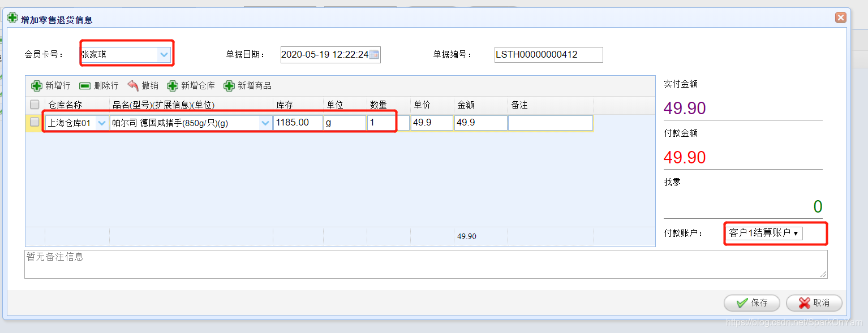
Task: Click the 金额 field in the product row
Action: [481, 123]
